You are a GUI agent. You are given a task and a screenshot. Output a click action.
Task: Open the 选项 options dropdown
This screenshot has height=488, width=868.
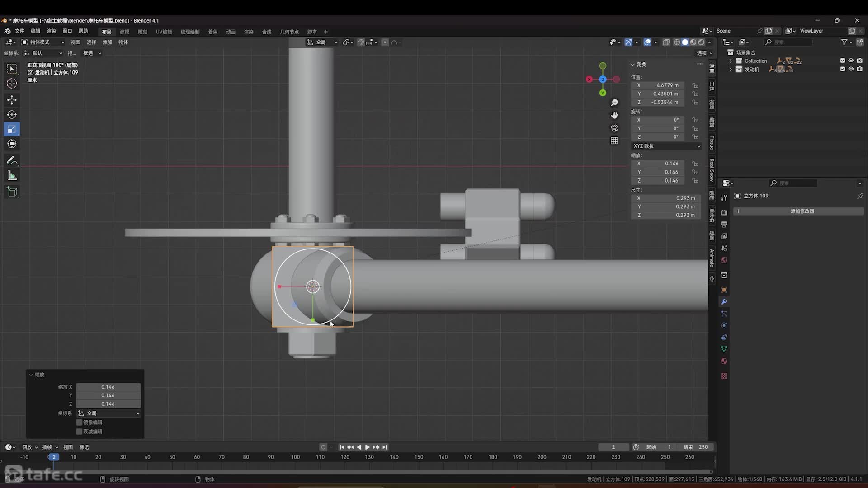704,53
